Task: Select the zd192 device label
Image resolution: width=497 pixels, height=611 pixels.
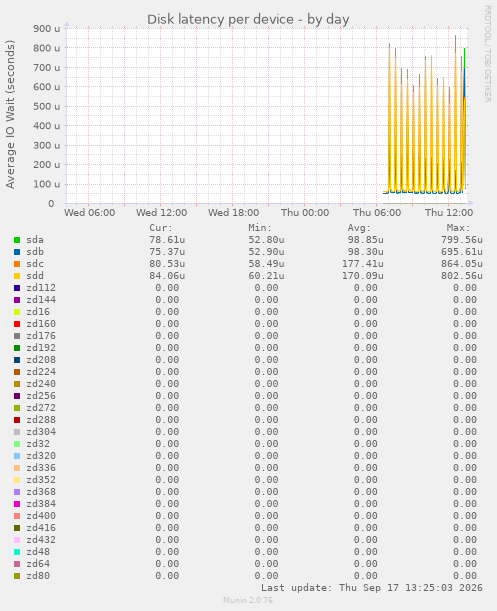Action: [41, 348]
